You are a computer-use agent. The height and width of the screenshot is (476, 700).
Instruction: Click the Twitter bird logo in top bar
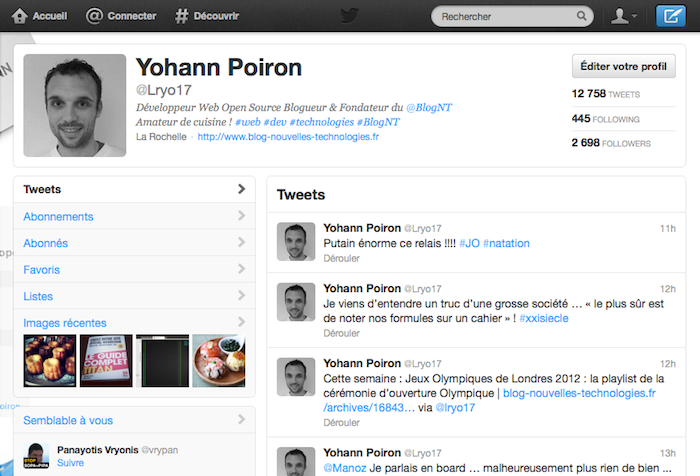pyautogui.click(x=350, y=16)
